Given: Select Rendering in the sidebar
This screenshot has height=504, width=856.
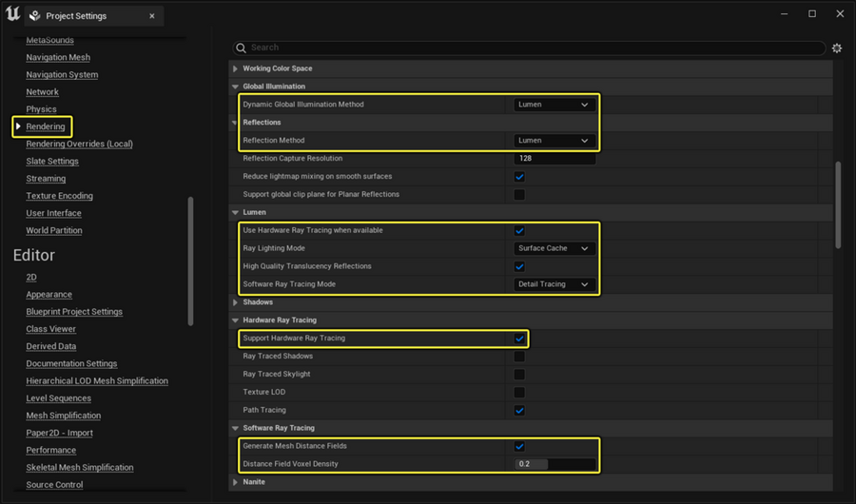Looking at the screenshot, I should 46,126.
